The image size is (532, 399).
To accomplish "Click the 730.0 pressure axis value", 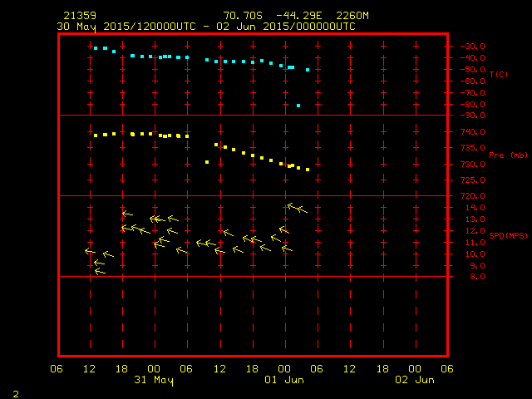I will [x=472, y=165].
